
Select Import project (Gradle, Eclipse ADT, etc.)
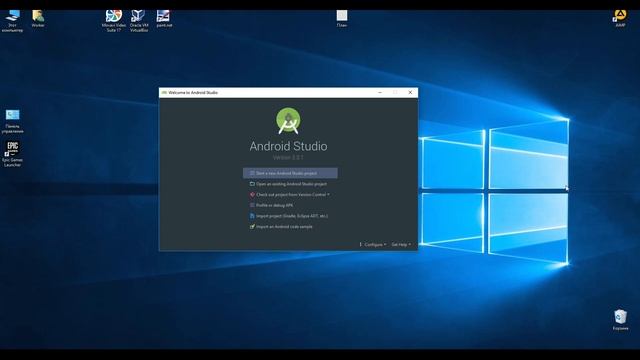[x=289, y=216]
